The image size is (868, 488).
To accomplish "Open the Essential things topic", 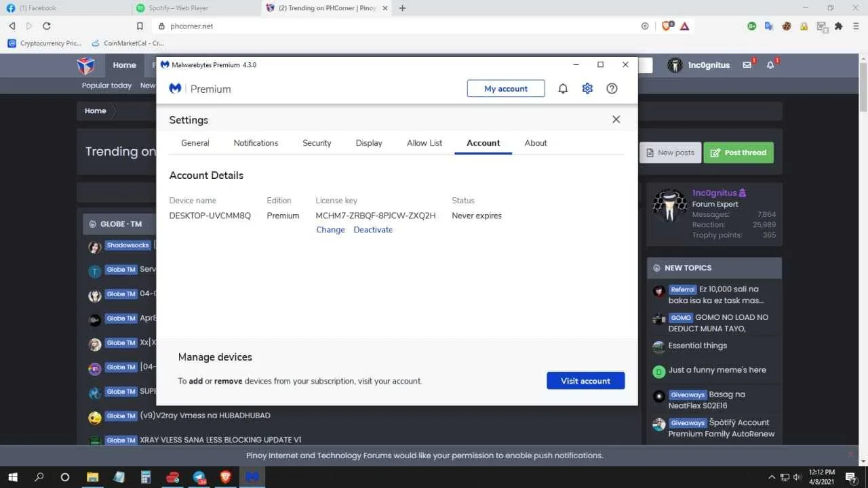I will pos(698,346).
